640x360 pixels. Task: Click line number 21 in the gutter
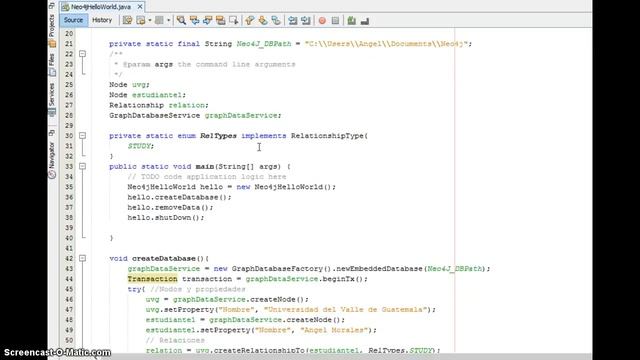69,44
